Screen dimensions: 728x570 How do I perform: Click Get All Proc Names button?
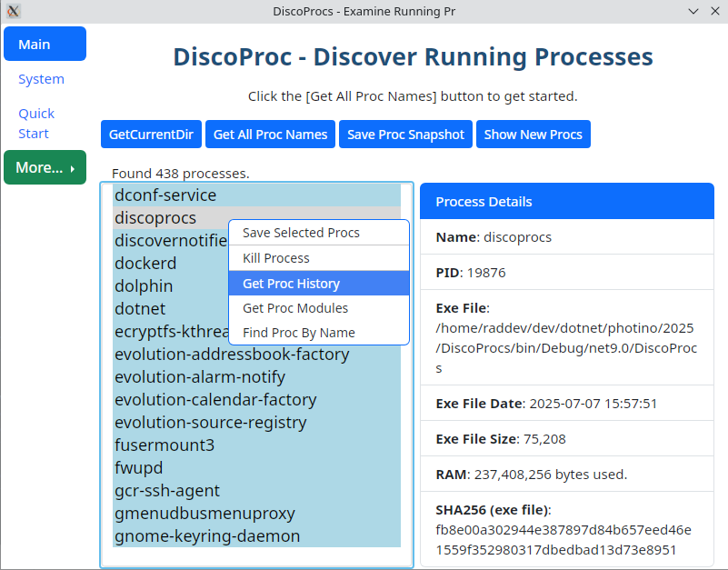[270, 135]
